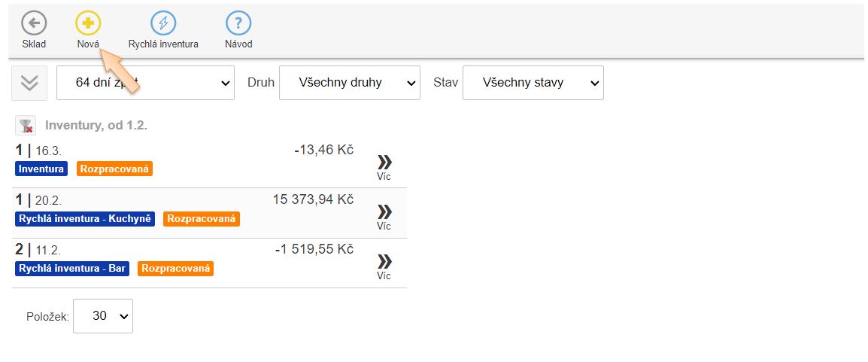Start Rychlá inventura with lightning icon
The image size is (868, 362).
pyautogui.click(x=163, y=23)
